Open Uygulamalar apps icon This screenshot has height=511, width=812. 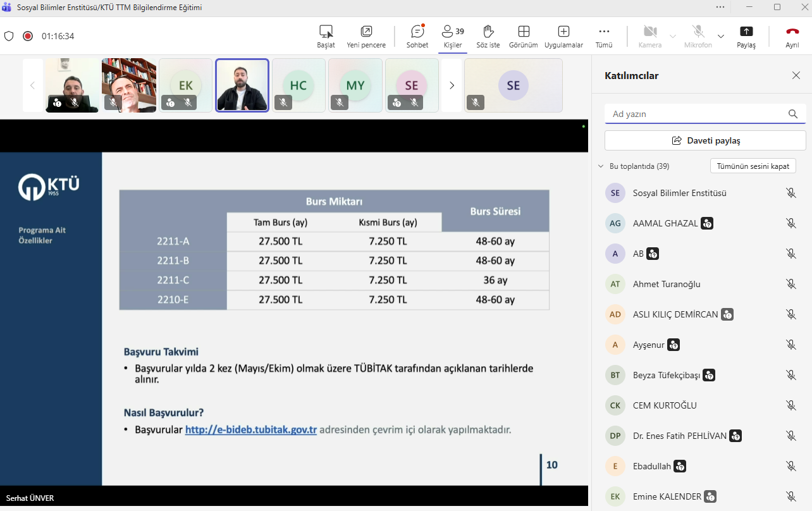click(563, 32)
